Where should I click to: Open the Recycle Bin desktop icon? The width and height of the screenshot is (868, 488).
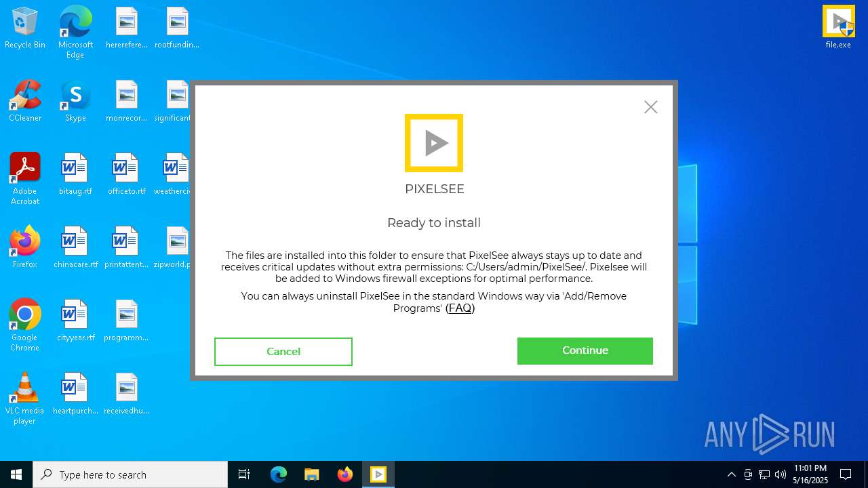coord(25,29)
